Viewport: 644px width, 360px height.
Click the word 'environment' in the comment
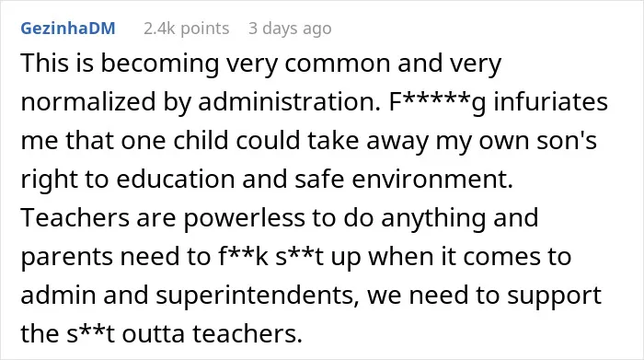coord(429,179)
